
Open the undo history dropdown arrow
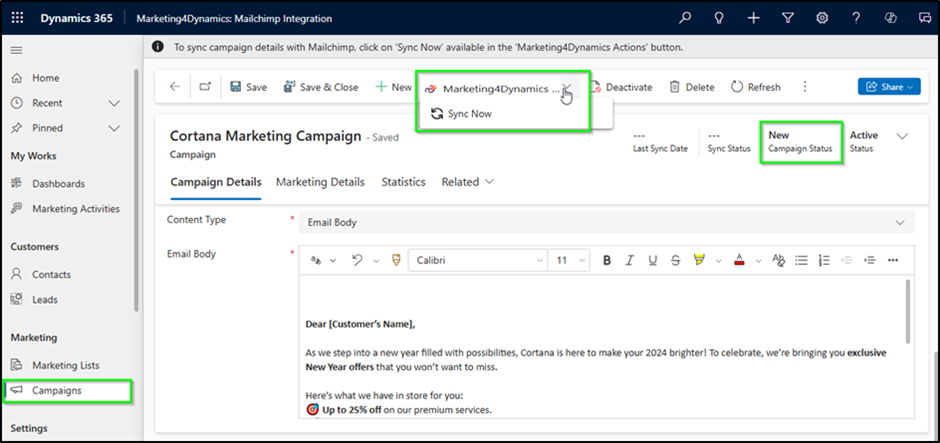point(376,260)
